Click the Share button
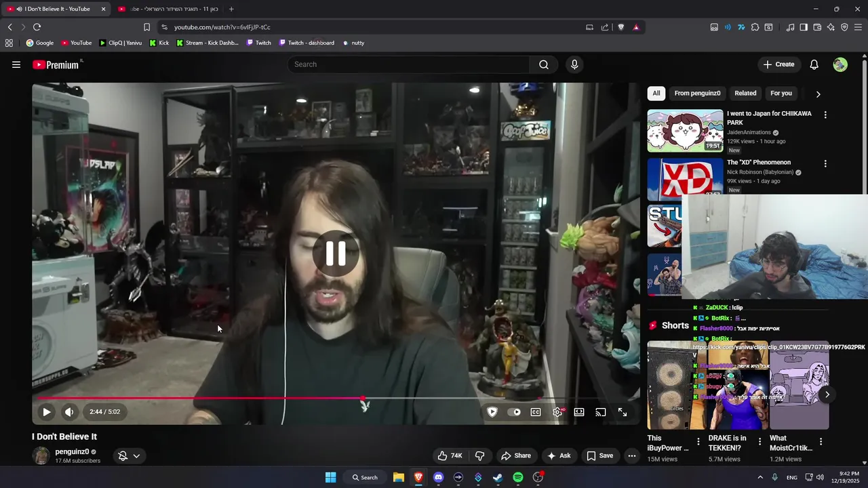Viewport: 868px width, 488px height. (515, 455)
